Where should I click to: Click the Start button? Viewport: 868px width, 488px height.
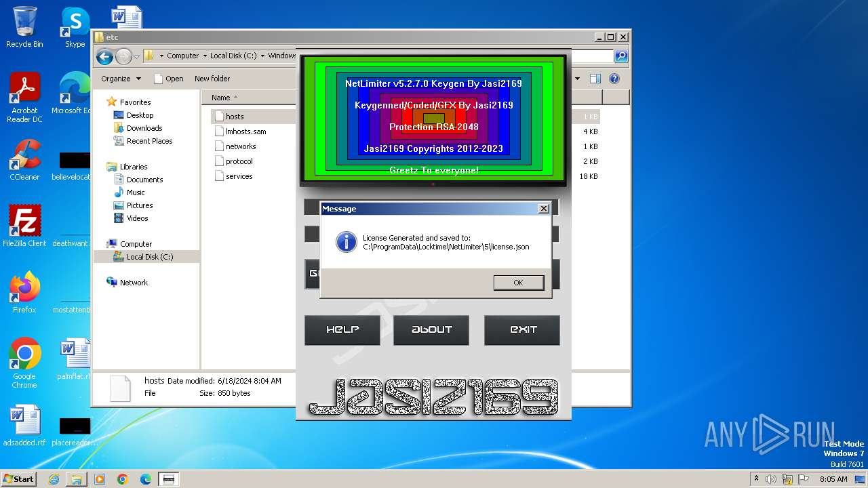[x=19, y=479]
